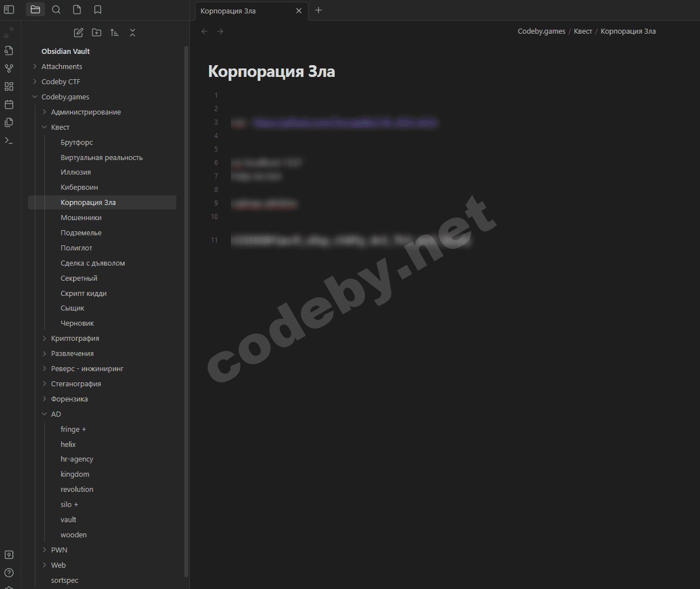This screenshot has height=589, width=700.
Task: Open the file explorer folder tab icon
Action: click(35, 10)
